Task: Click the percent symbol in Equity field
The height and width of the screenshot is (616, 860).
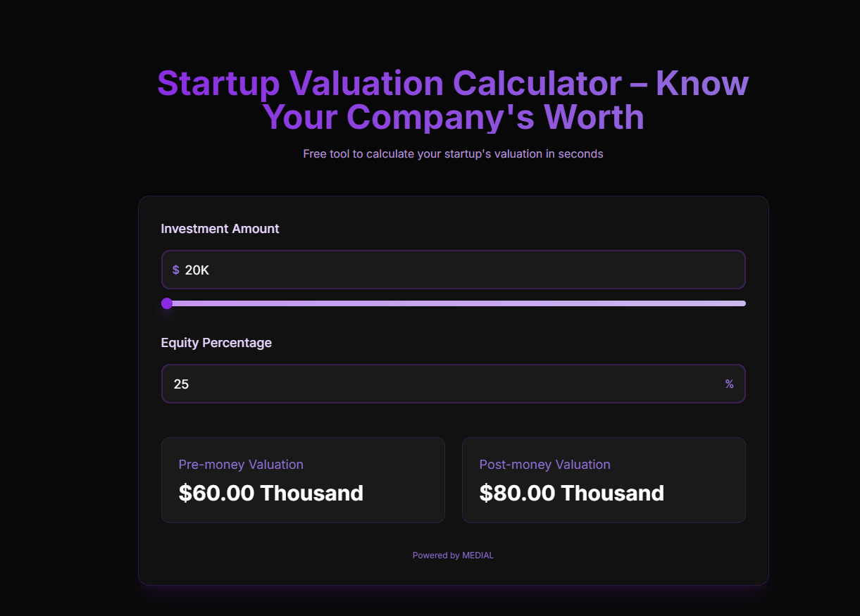Action: (x=729, y=384)
